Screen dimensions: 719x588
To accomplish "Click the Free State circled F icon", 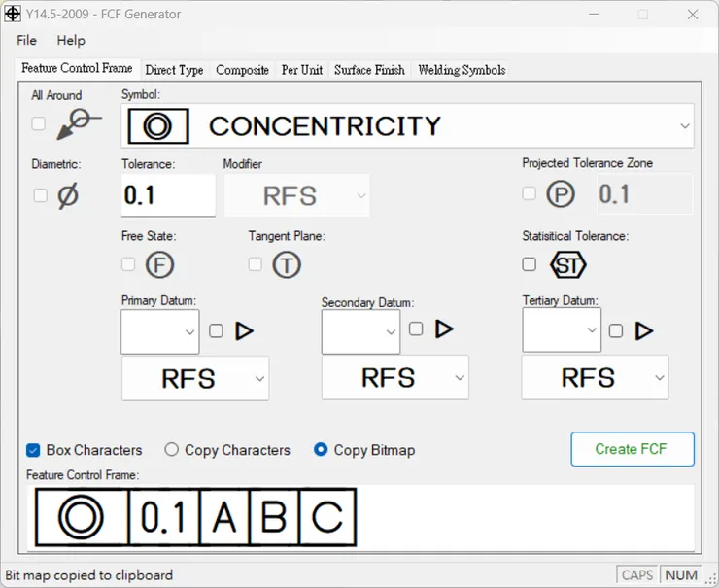I will click(159, 264).
